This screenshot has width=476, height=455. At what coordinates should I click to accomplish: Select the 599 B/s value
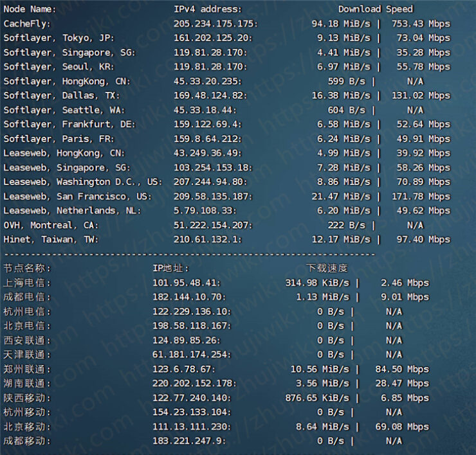click(x=346, y=81)
